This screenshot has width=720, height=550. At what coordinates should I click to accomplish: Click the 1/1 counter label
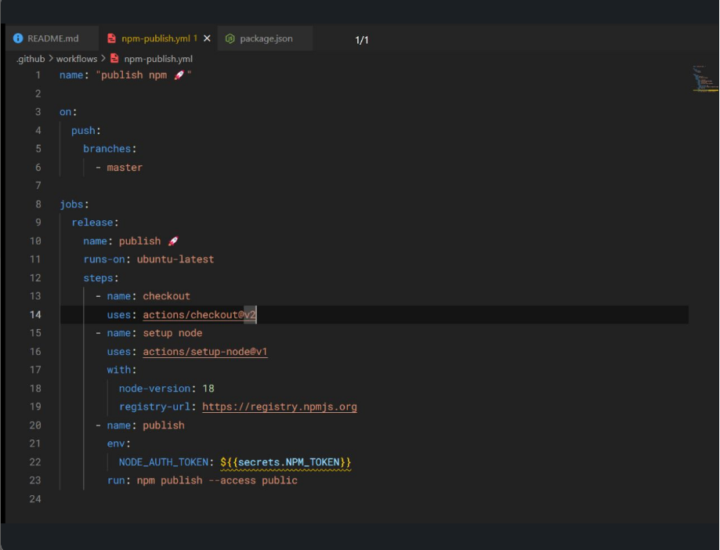tap(362, 40)
